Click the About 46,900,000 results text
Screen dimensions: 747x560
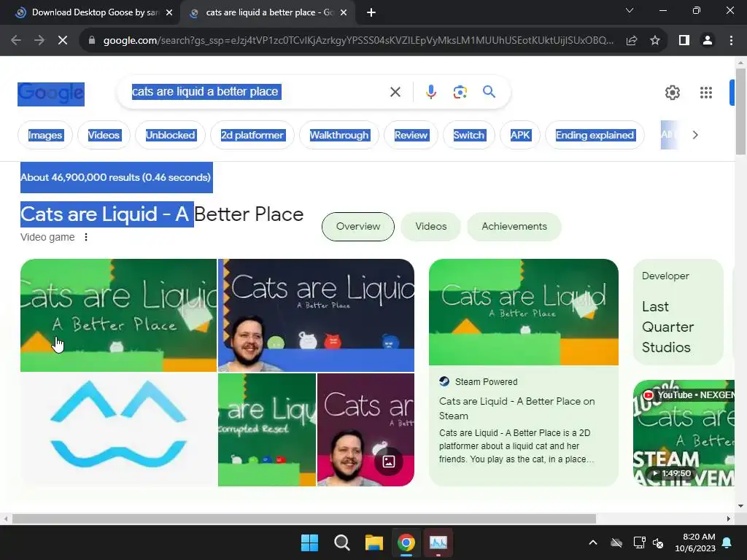(115, 177)
